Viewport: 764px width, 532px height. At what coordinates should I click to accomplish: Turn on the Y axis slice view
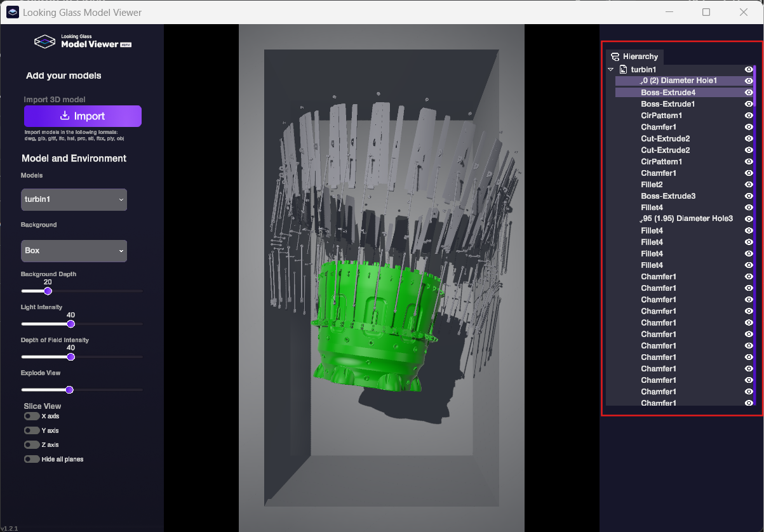coord(32,430)
